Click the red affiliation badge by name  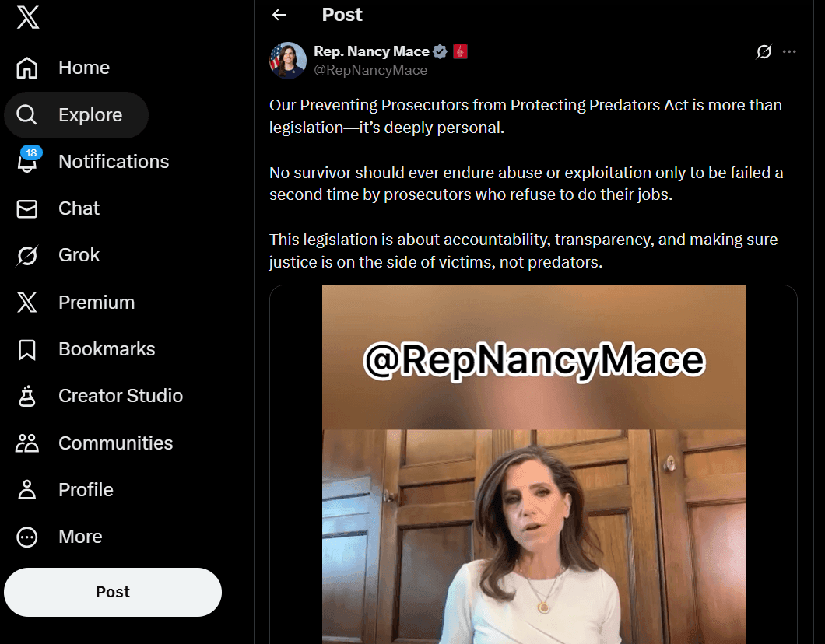tap(460, 51)
